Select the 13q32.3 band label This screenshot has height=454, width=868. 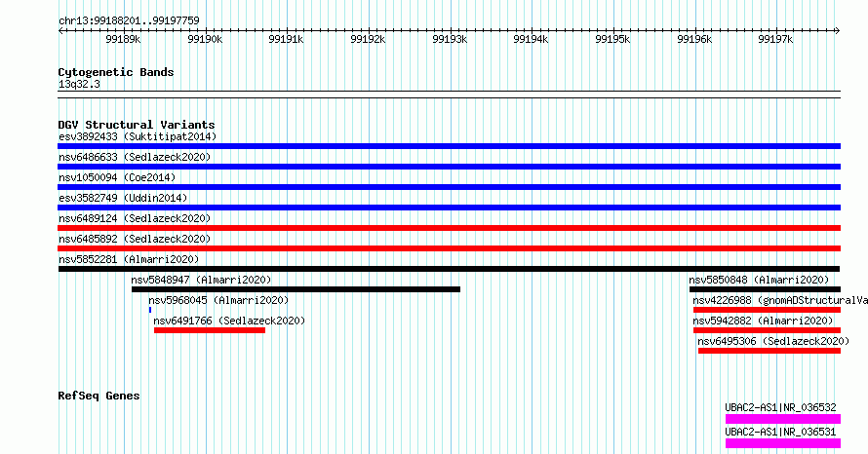[79, 85]
